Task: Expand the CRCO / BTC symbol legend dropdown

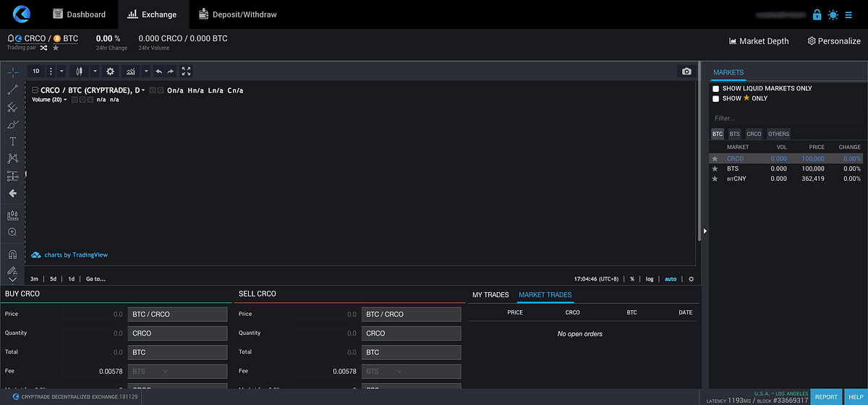Action: click(x=143, y=90)
